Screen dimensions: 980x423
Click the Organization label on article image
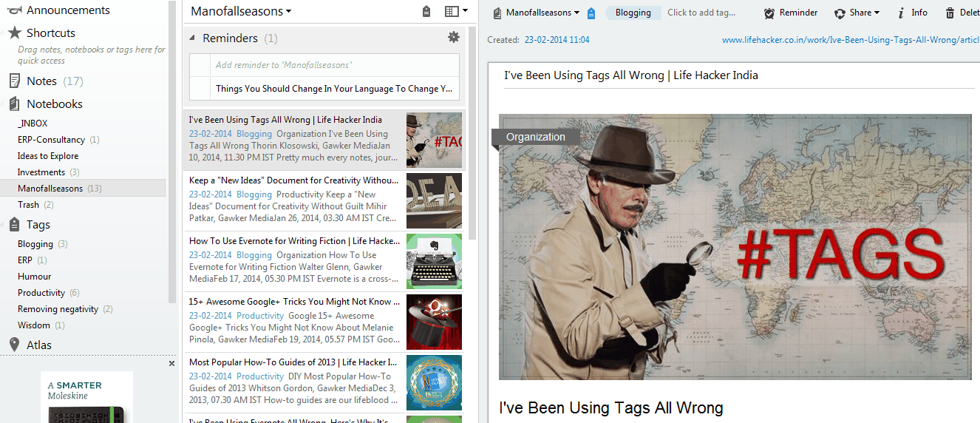(x=536, y=137)
